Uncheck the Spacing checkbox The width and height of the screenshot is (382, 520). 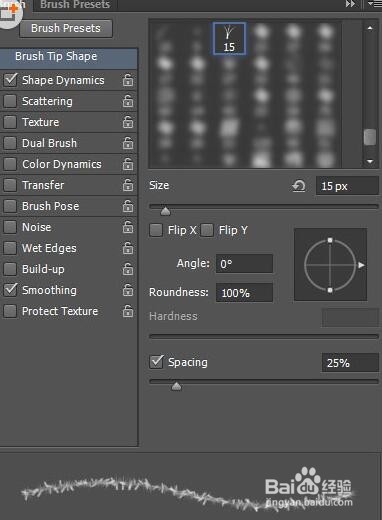pos(156,362)
